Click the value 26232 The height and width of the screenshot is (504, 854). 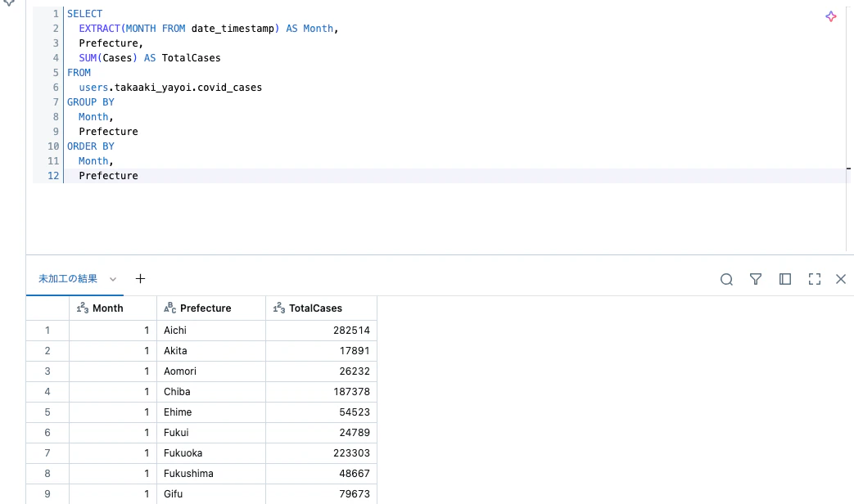(x=355, y=371)
